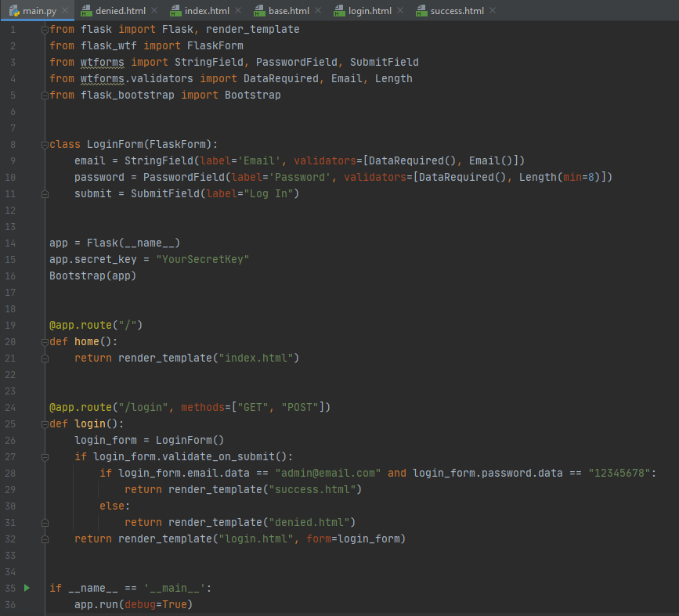Close the success.html tab
Image resolution: width=679 pixels, height=616 pixels.
(x=493, y=10)
